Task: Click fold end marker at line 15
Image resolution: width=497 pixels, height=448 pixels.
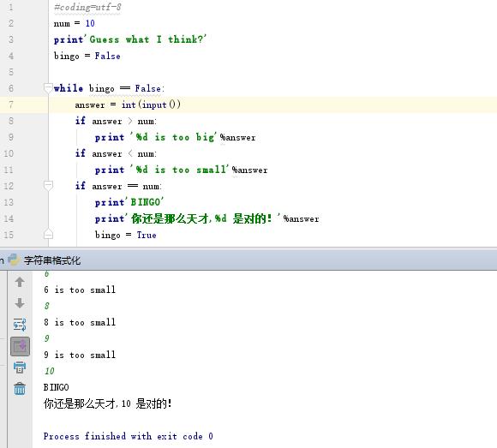Action: (x=48, y=235)
